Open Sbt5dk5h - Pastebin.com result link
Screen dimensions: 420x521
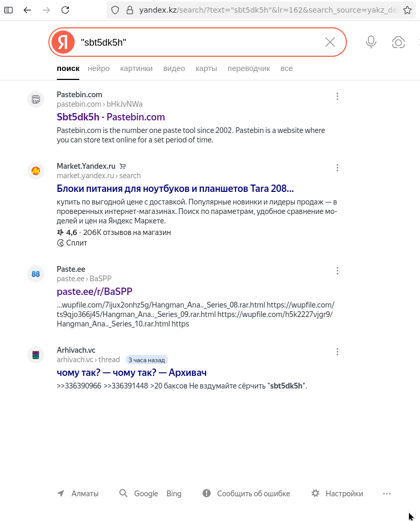pyautogui.click(x=110, y=117)
